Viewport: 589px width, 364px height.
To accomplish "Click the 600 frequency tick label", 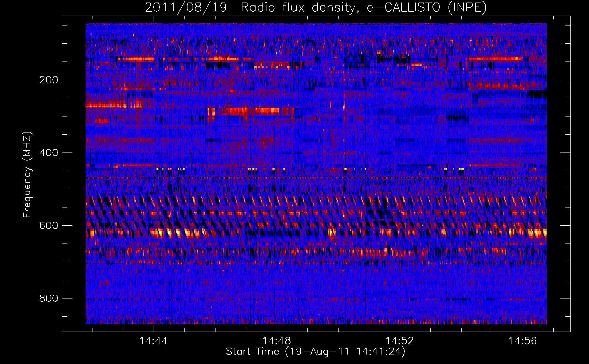I will pos(49,226).
